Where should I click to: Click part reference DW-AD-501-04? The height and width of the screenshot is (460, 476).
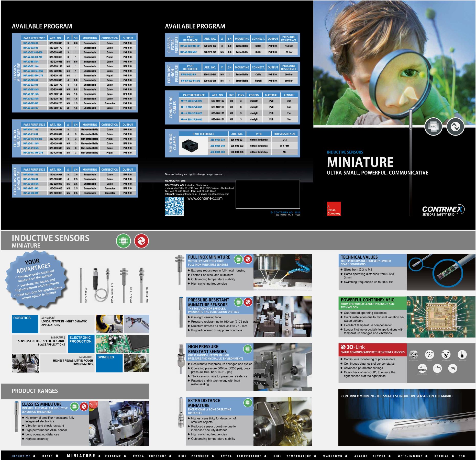coord(30,175)
